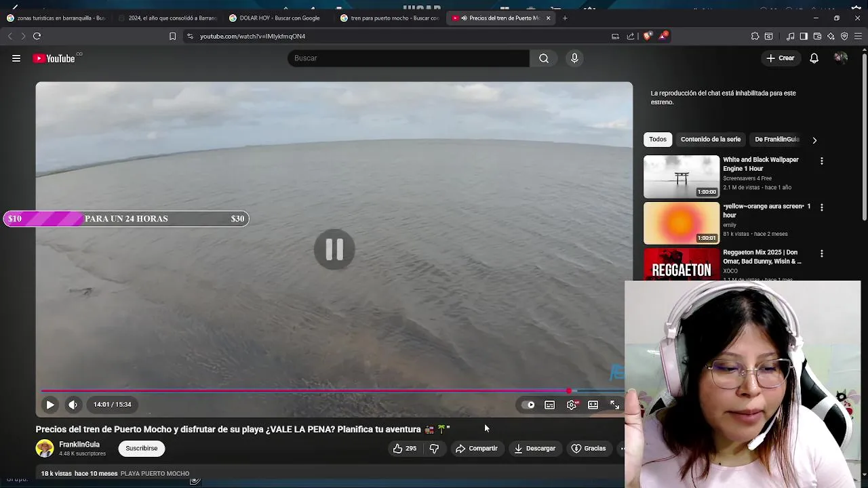Click the browser share page icon
This screenshot has height=488, width=868.
631,36
